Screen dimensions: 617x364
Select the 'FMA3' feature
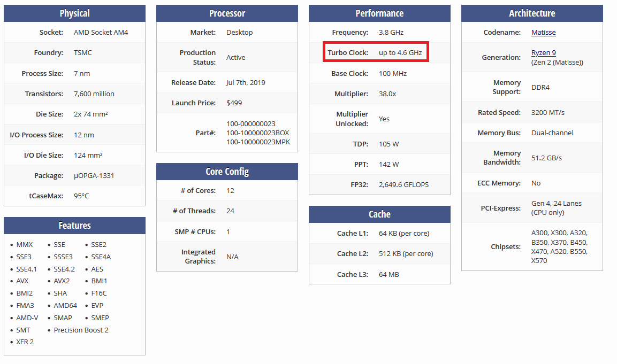click(25, 306)
